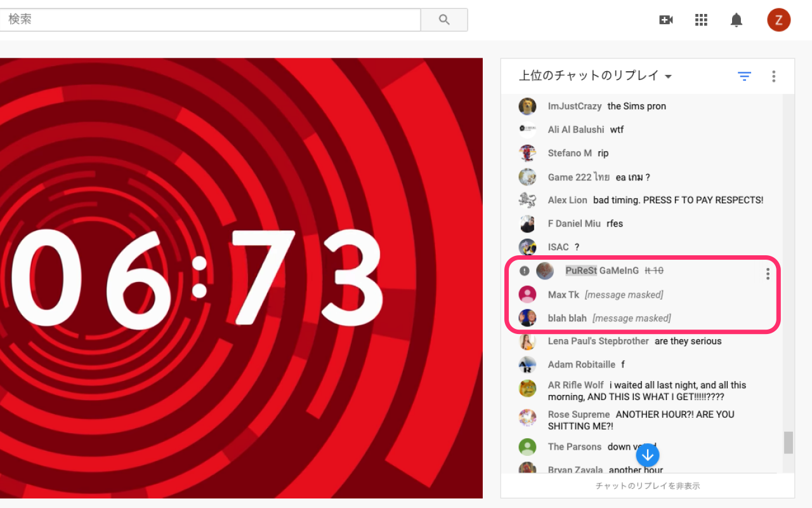
Task: Click the countdown video player
Action: pos(241,278)
